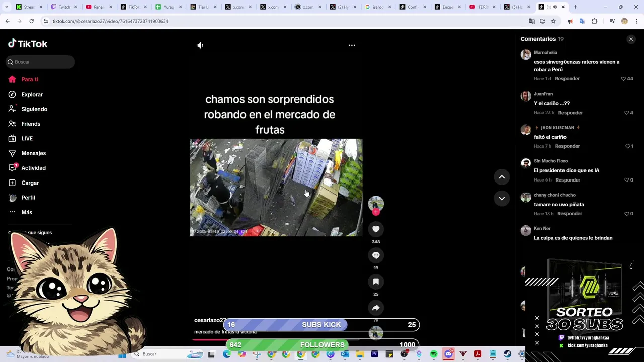The height and width of the screenshot is (362, 644).
Task: Open the Para ti feed
Action: [x=30, y=79]
